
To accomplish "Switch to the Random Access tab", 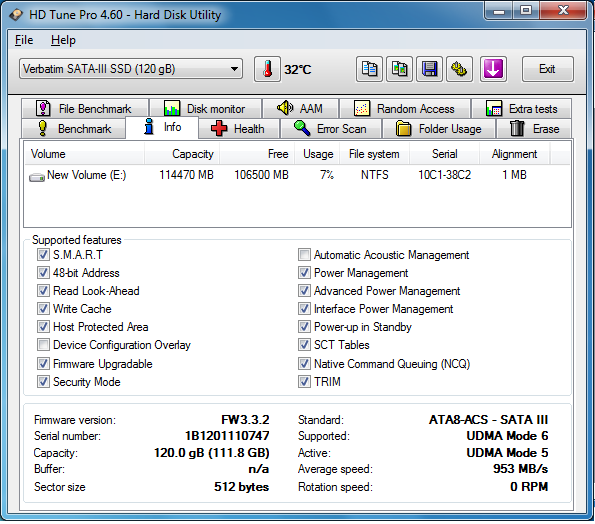I will (405, 109).
